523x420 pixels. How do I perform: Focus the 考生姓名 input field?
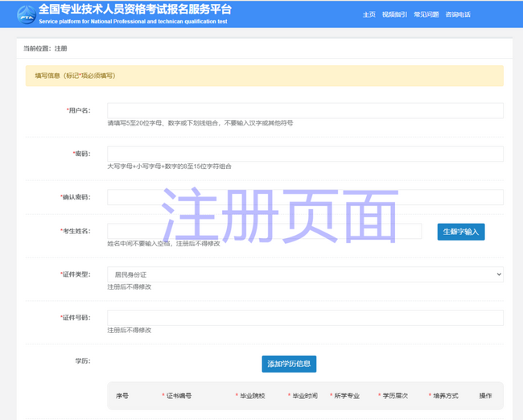(x=264, y=231)
